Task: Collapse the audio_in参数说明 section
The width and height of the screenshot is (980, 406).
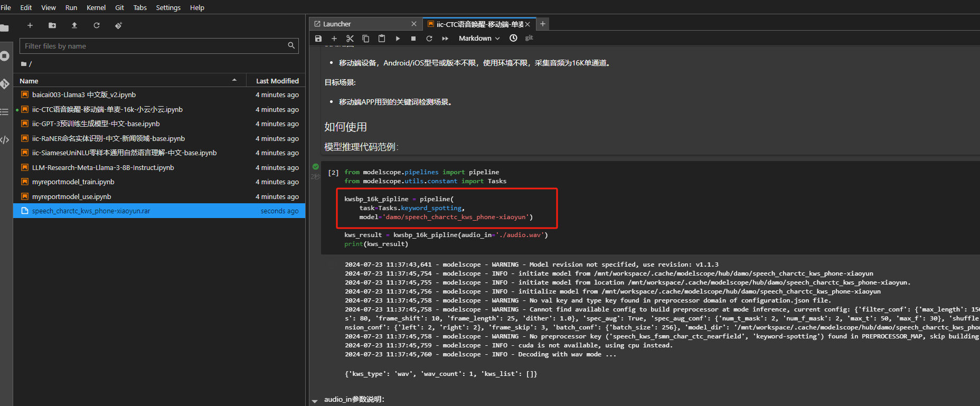Action: (x=315, y=401)
